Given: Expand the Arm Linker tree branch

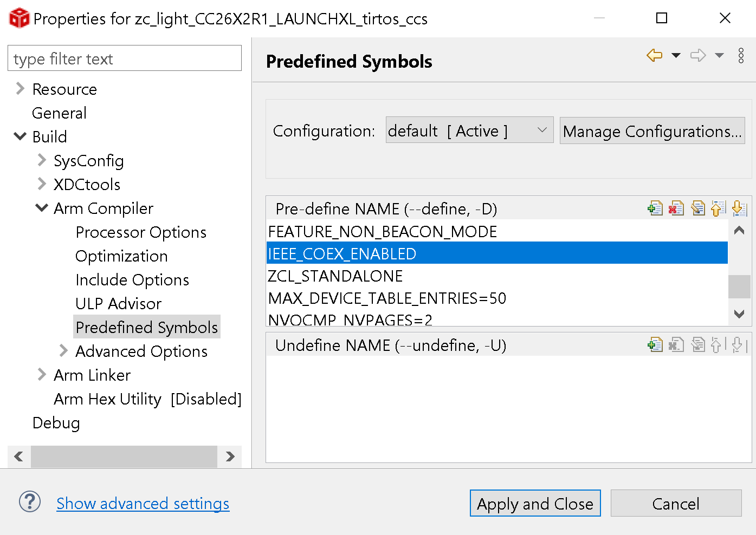Looking at the screenshot, I should pos(42,374).
